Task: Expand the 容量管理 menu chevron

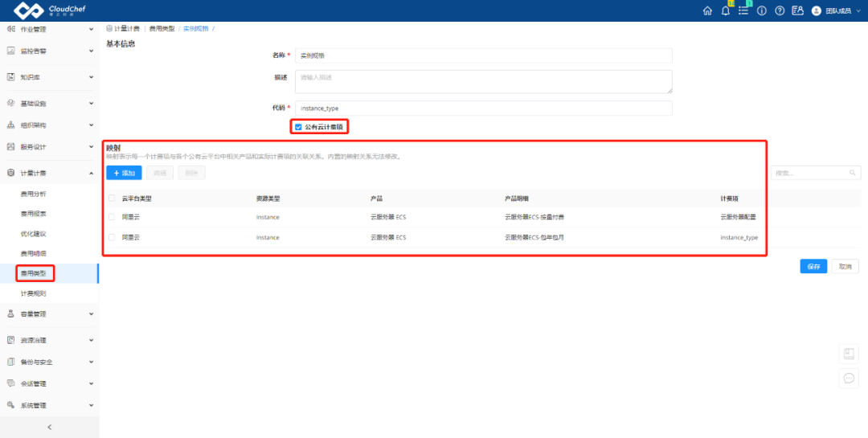Action: pos(92,314)
